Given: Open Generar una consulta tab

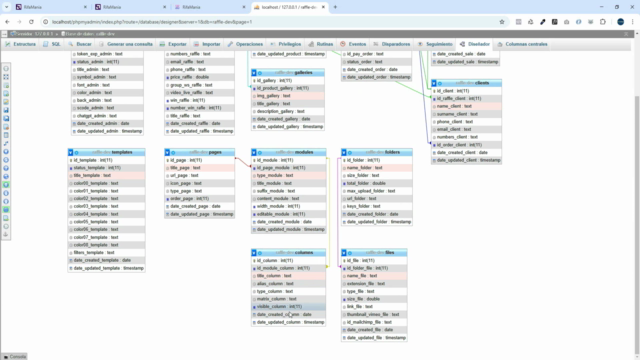Looking at the screenshot, I should point(126,44).
